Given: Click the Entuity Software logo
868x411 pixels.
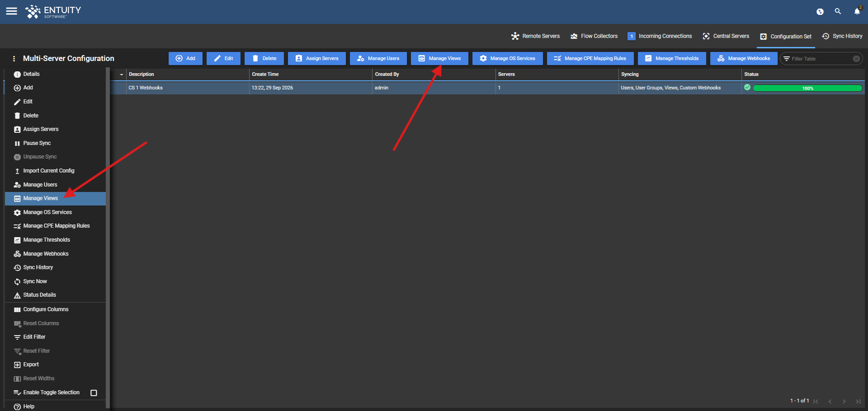Looking at the screenshot, I should pyautogui.click(x=53, y=12).
